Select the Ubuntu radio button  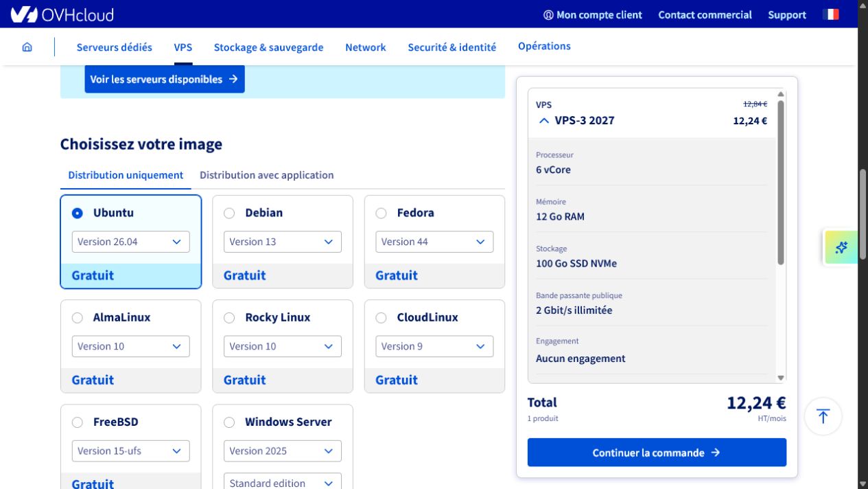click(78, 214)
